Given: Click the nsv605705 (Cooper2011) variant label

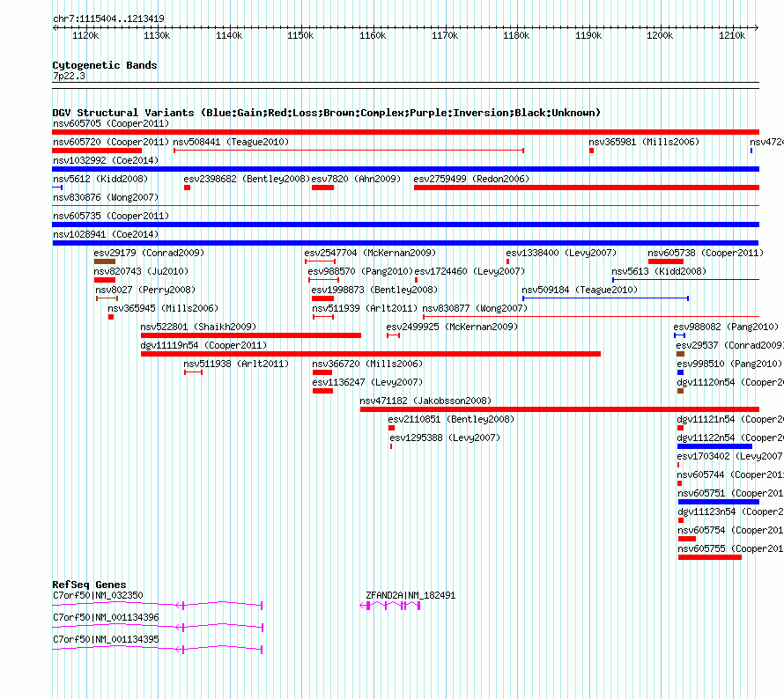Looking at the screenshot, I should (111, 123).
